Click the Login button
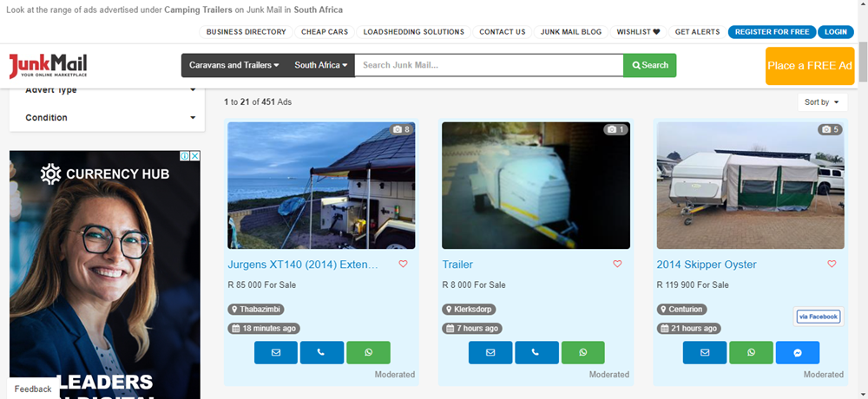The image size is (868, 399). click(835, 32)
